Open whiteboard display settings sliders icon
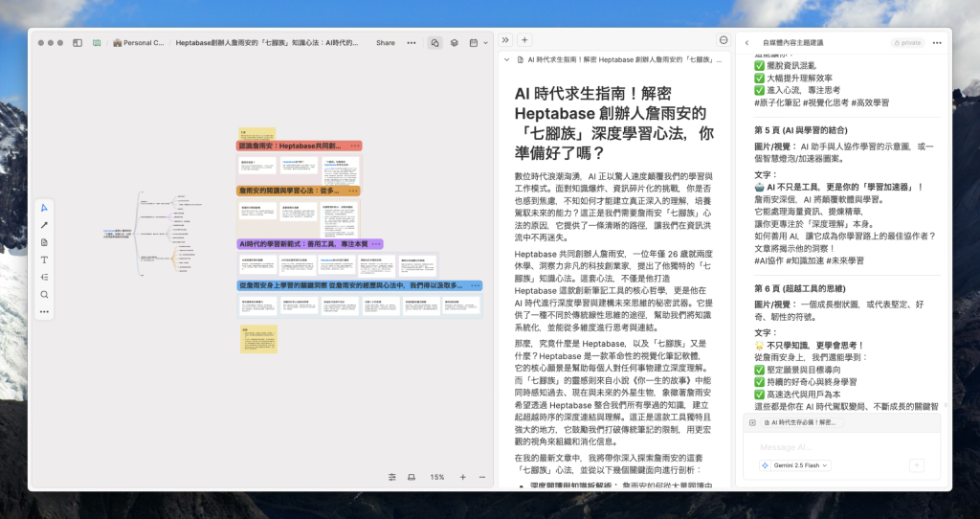Screen dimensions: 980x519 (391, 477)
